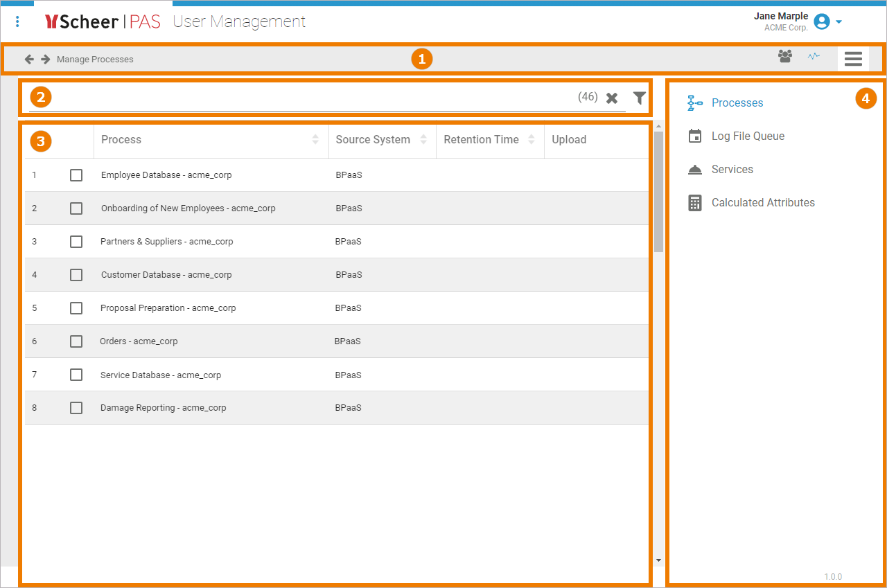Tick the Damage Reporting - acme_corp checkbox

pyautogui.click(x=76, y=408)
